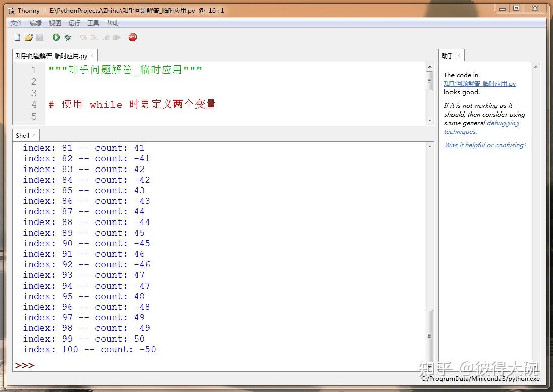
Task: Open the 知乎问题解答_临时应用.py link in the assistant panel
Action: (x=479, y=83)
